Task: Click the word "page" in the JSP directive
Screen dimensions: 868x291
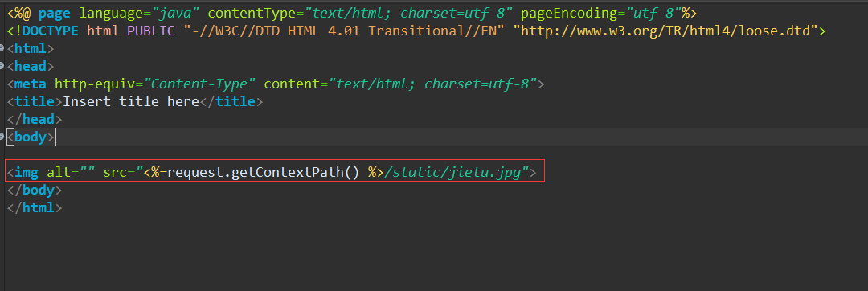Action: coord(55,13)
